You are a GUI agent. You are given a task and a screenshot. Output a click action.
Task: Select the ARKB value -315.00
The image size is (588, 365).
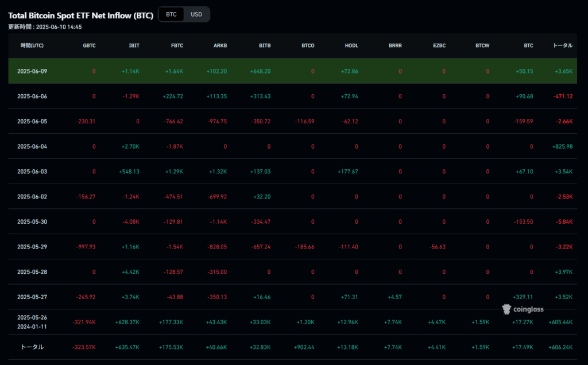click(x=217, y=272)
